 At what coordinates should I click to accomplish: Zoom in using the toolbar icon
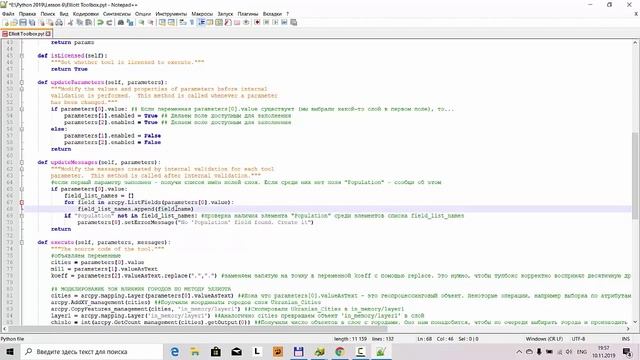[x=141, y=22]
